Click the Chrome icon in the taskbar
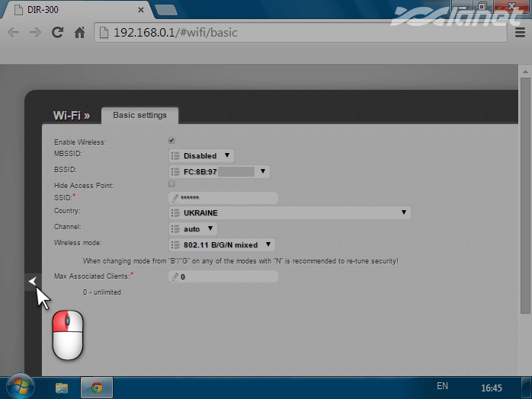 point(97,388)
